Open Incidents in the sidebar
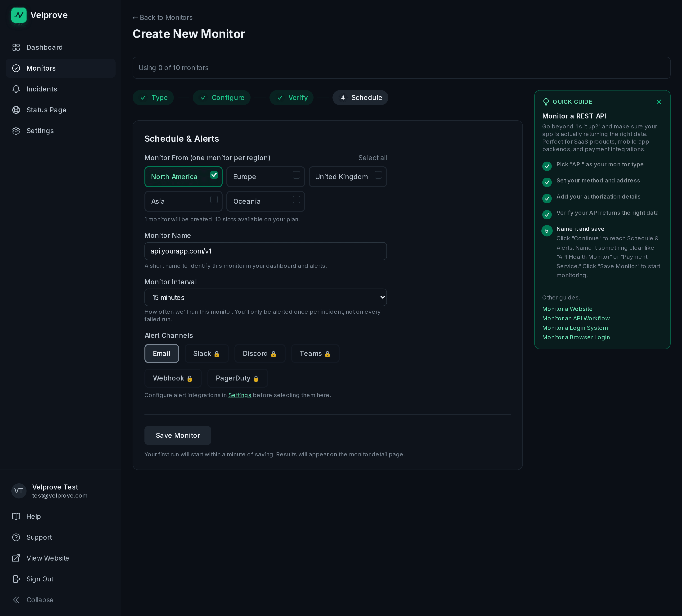The height and width of the screenshot is (616, 682). click(61, 89)
